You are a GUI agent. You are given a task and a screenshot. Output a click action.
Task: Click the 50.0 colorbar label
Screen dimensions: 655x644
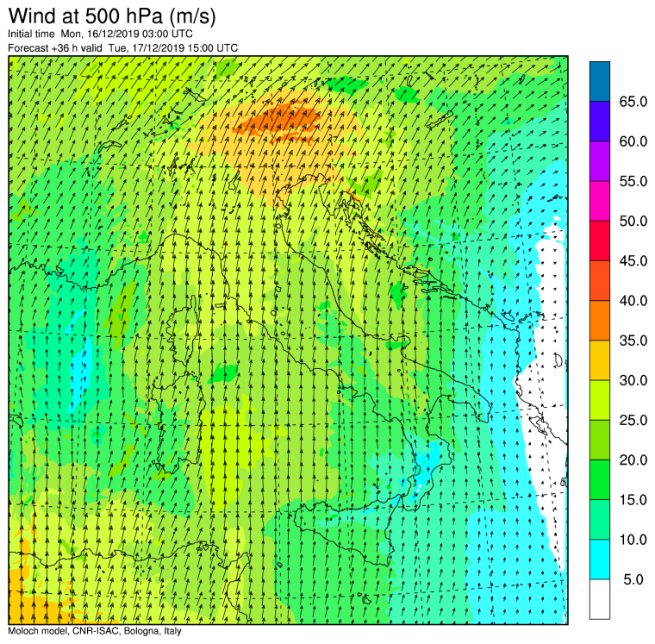(633, 221)
